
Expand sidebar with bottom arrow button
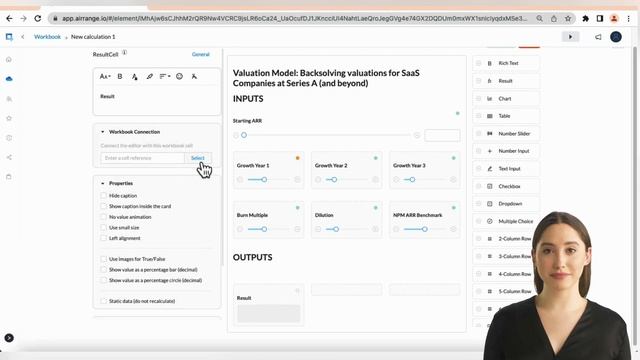(9, 338)
